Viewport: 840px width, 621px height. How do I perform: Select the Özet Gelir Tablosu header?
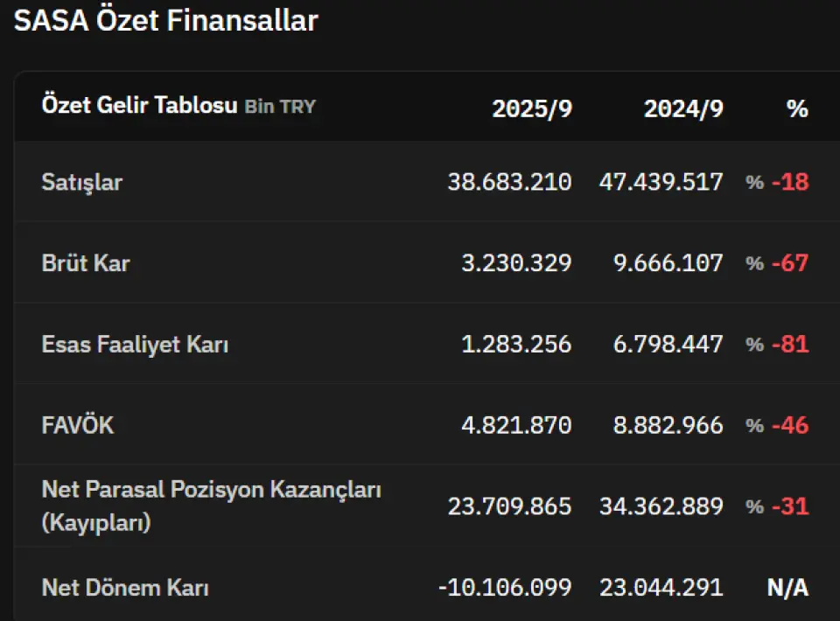(139, 106)
